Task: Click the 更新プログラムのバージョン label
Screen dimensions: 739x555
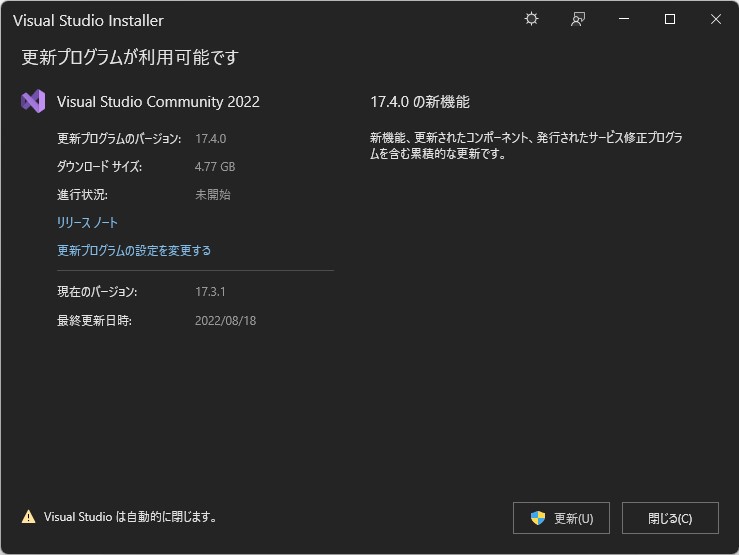Action: pos(119,139)
